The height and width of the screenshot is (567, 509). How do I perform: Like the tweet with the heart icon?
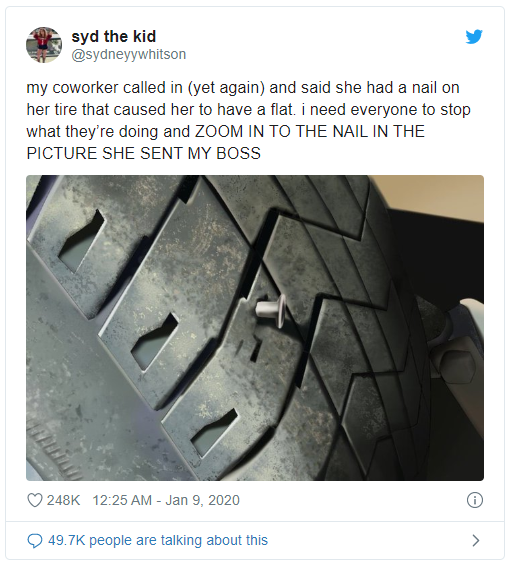pos(35,500)
